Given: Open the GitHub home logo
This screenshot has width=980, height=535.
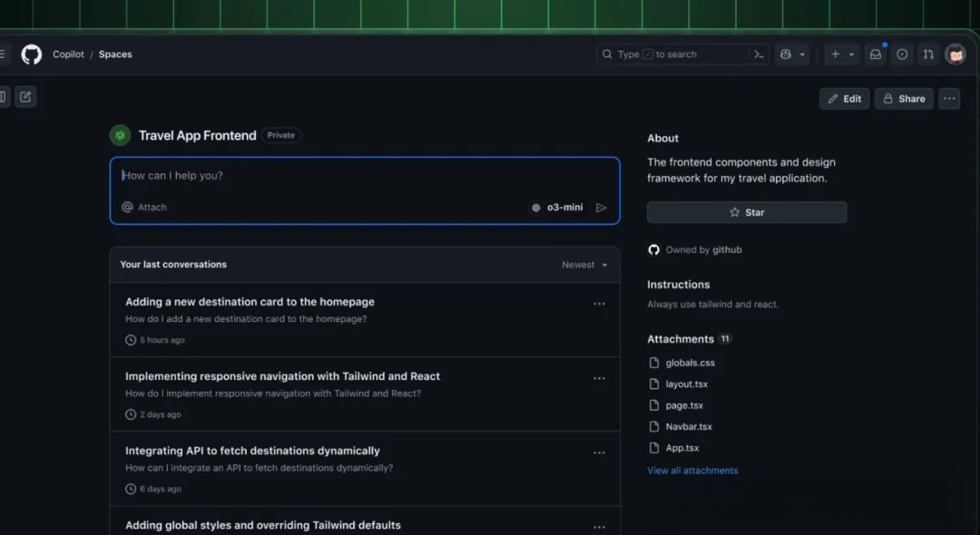Looking at the screenshot, I should point(31,54).
